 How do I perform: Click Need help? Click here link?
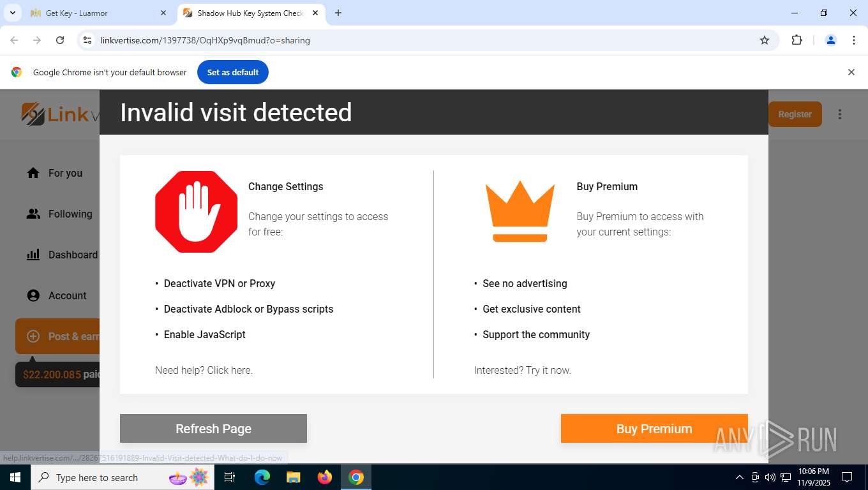[x=204, y=370]
